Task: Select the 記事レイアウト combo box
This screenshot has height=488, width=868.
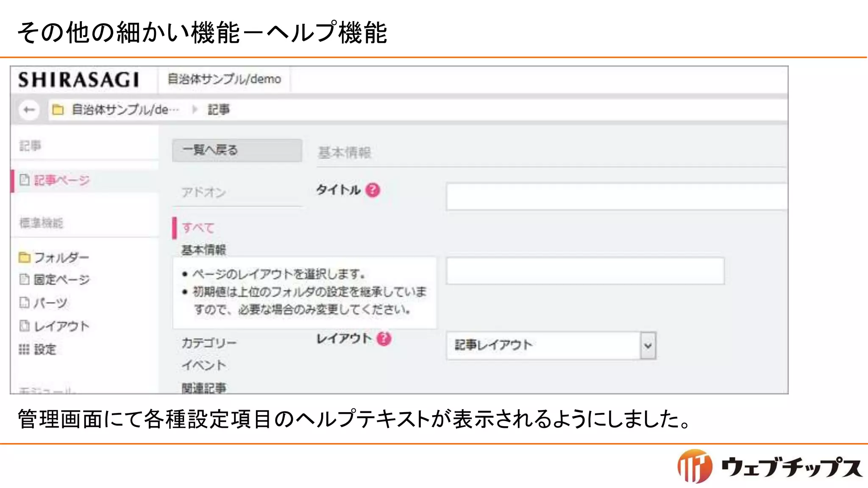Action: pos(543,346)
